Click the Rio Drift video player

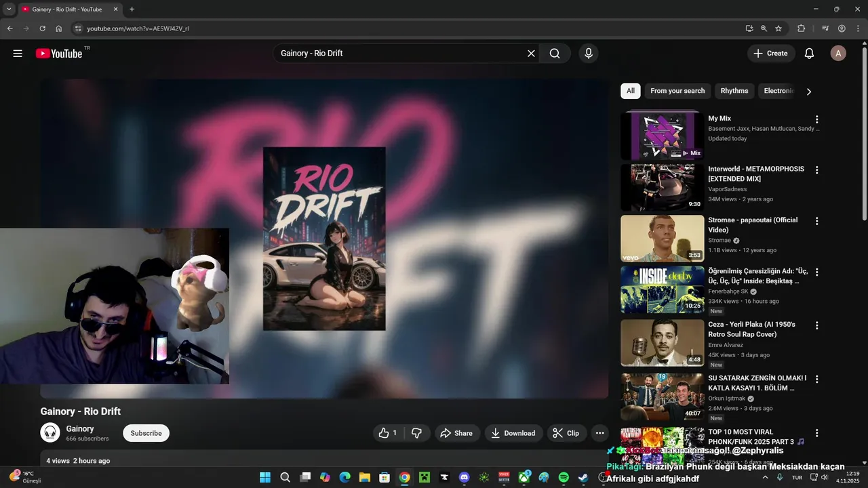[x=324, y=239]
